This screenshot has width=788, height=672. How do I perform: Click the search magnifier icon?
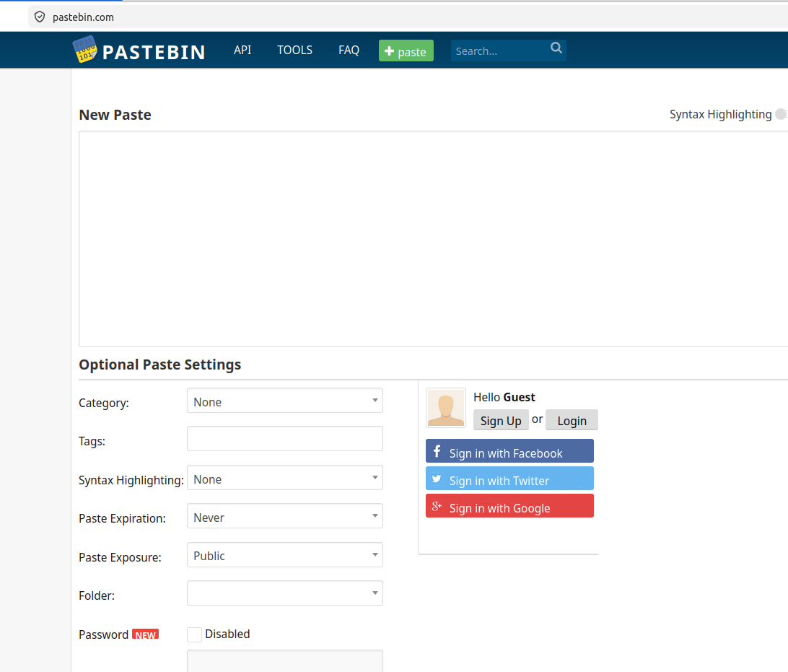point(556,48)
